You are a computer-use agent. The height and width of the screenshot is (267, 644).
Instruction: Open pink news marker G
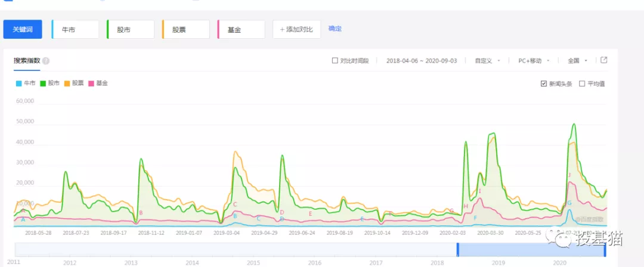(452, 211)
